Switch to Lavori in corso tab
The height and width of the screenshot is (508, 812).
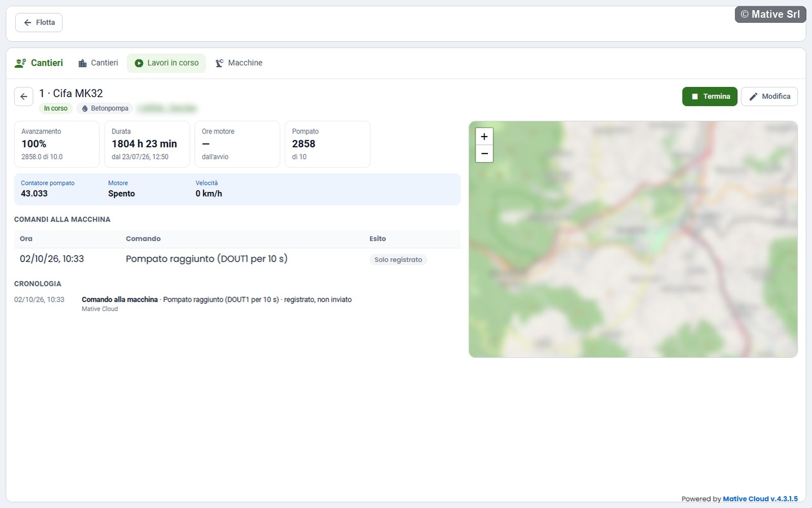coord(166,63)
